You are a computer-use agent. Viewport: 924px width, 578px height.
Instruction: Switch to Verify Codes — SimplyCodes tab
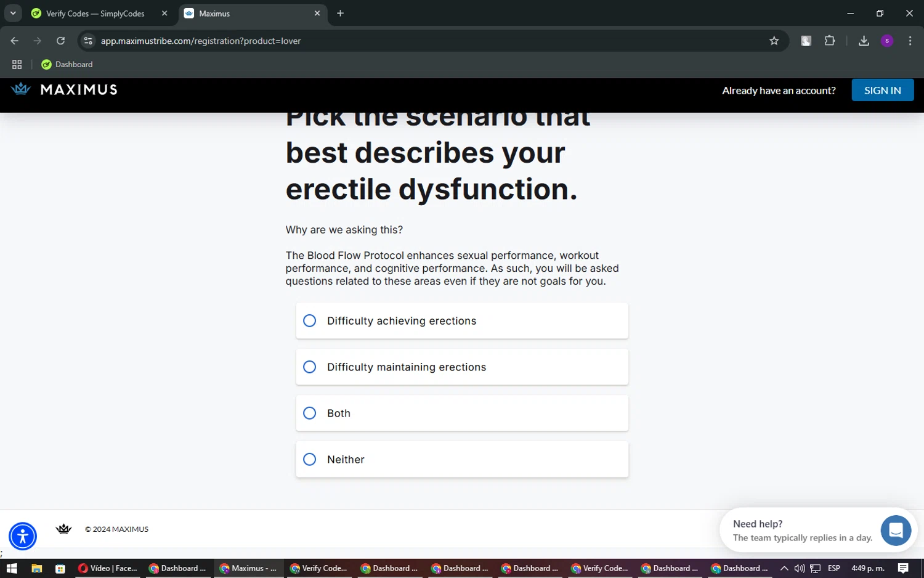(x=95, y=14)
